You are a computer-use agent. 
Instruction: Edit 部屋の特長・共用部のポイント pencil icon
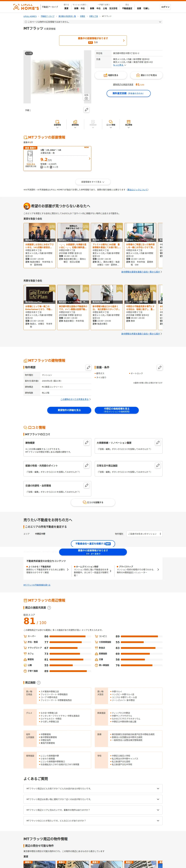pyautogui.click(x=86, y=465)
